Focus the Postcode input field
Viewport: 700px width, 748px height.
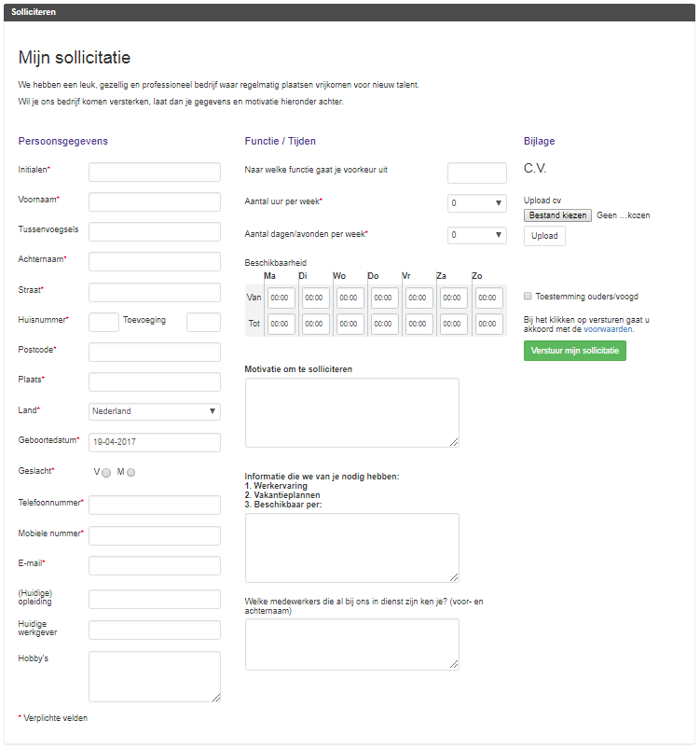(x=155, y=352)
